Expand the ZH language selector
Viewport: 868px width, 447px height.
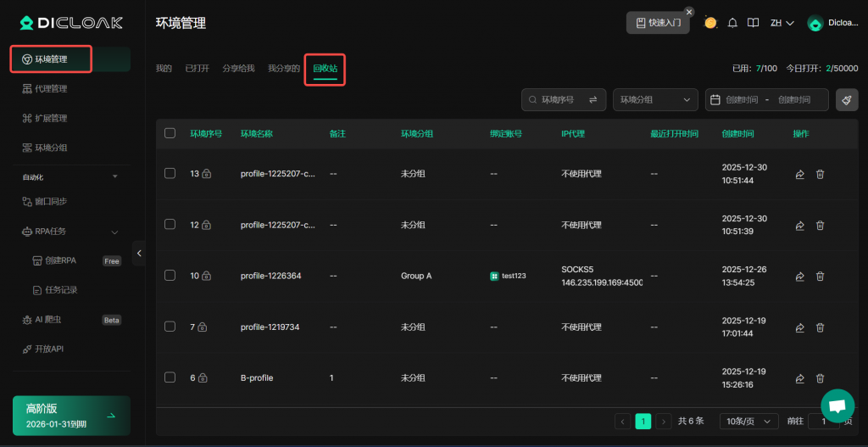(x=782, y=23)
